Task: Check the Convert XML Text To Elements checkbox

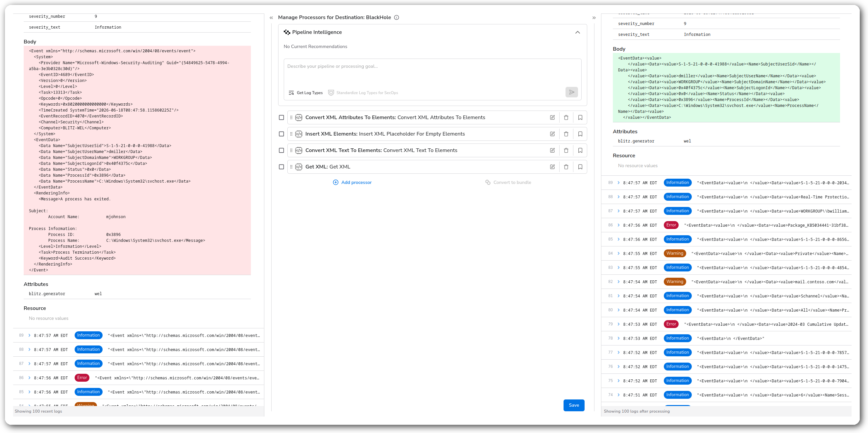Action: coord(281,150)
